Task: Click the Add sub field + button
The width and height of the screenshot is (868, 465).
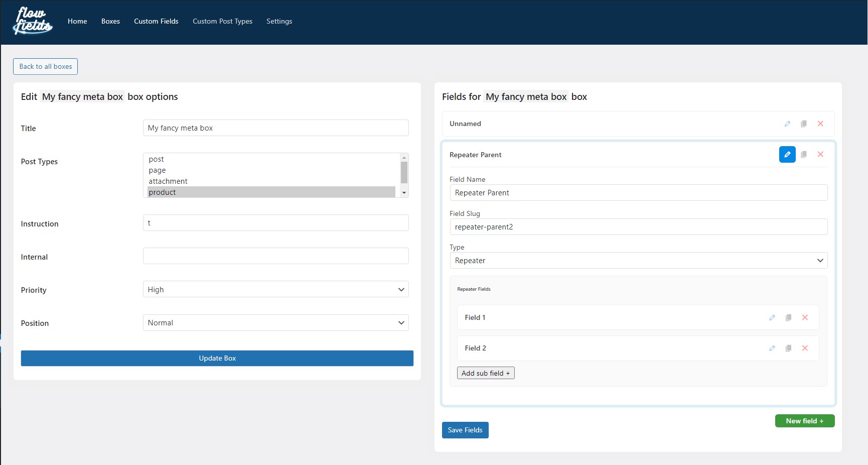Action: point(486,373)
